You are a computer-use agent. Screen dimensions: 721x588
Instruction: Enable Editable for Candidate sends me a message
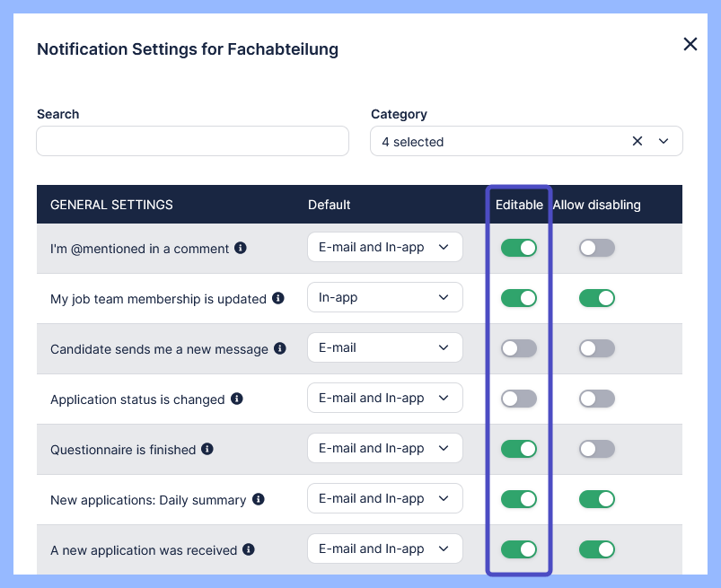[519, 348]
